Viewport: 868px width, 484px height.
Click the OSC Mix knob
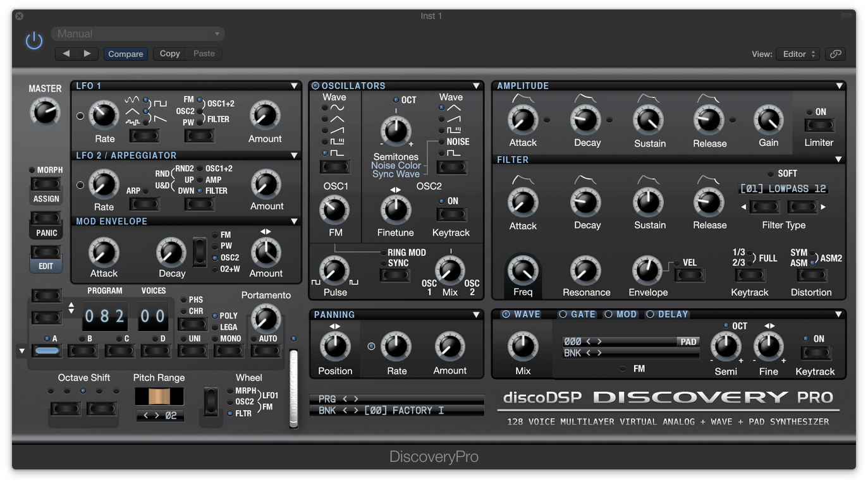pyautogui.click(x=450, y=271)
